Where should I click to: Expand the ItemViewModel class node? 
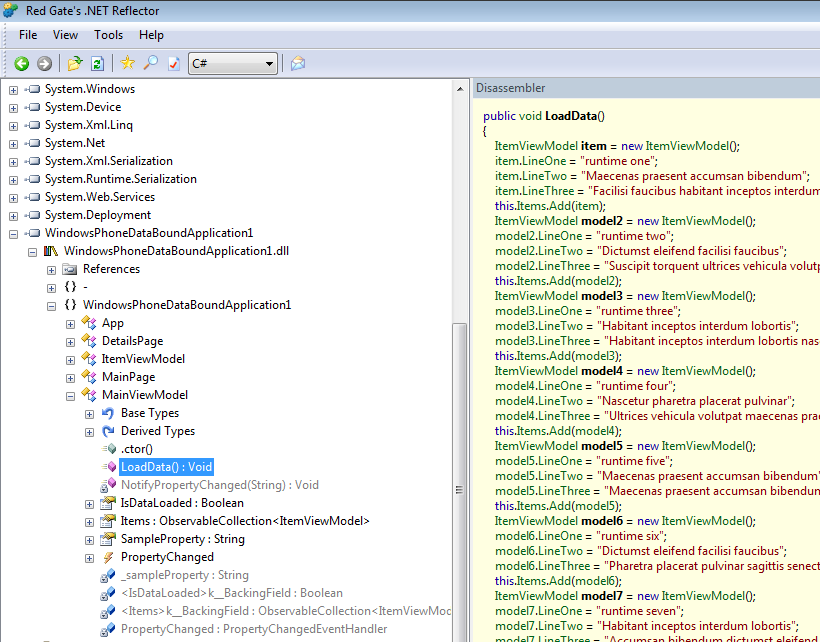(71, 360)
